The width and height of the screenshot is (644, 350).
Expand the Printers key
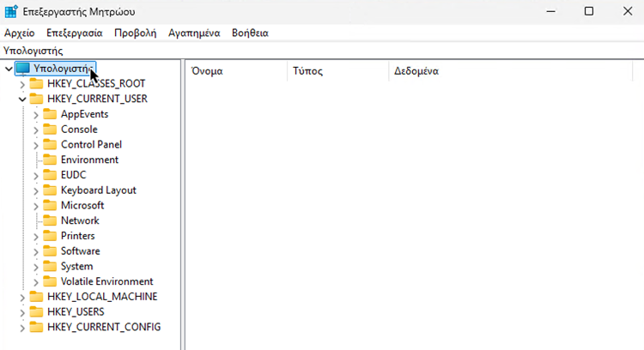(x=36, y=236)
